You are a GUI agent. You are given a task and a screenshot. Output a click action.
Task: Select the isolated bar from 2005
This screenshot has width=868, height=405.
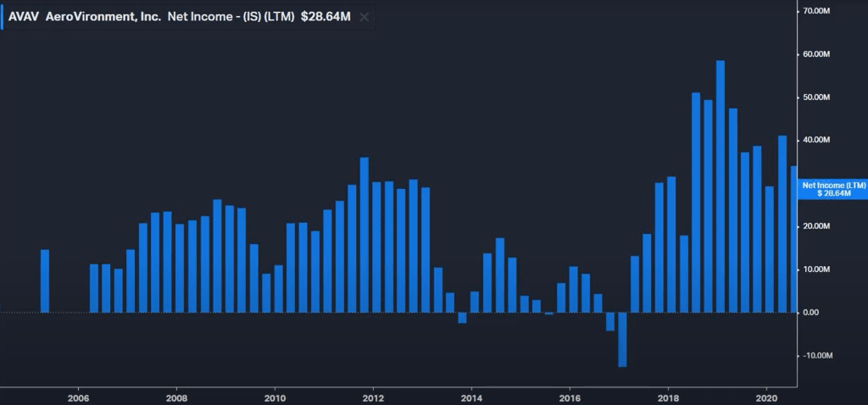pyautogui.click(x=45, y=280)
